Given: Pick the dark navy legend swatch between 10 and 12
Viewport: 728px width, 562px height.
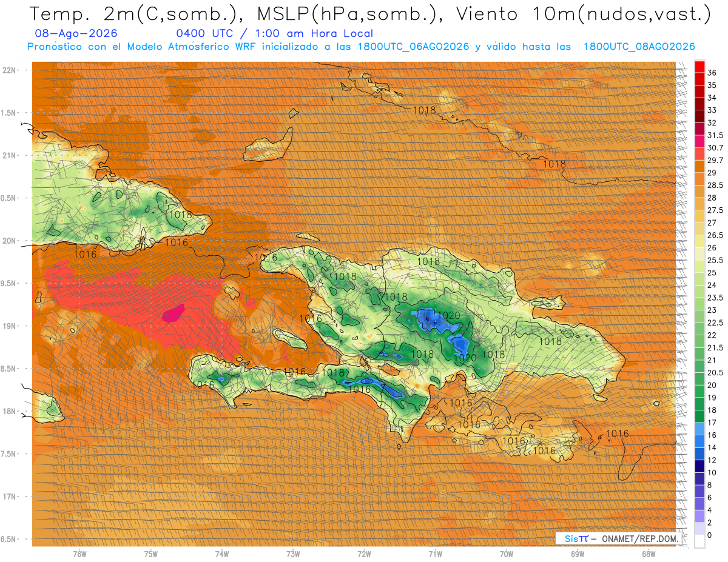Looking at the screenshot, I should [x=699, y=466].
